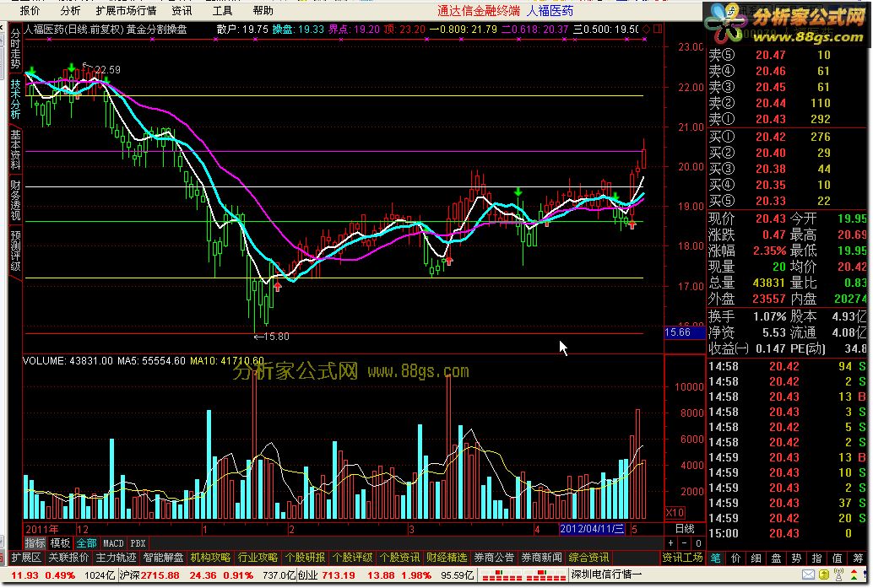Select the 筹 tab in quote panel
The image size is (873, 588).
pyautogui.click(x=858, y=558)
